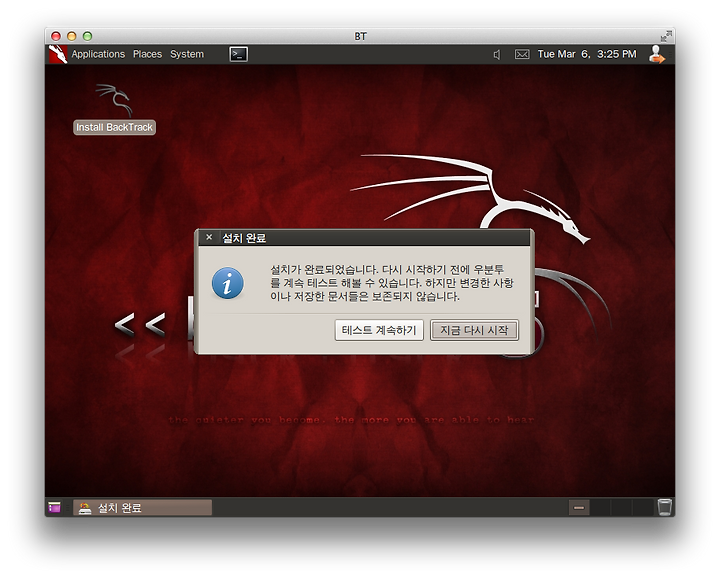This screenshot has width=720, height=579.
Task: Click the date and time clock
Action: click(x=587, y=54)
